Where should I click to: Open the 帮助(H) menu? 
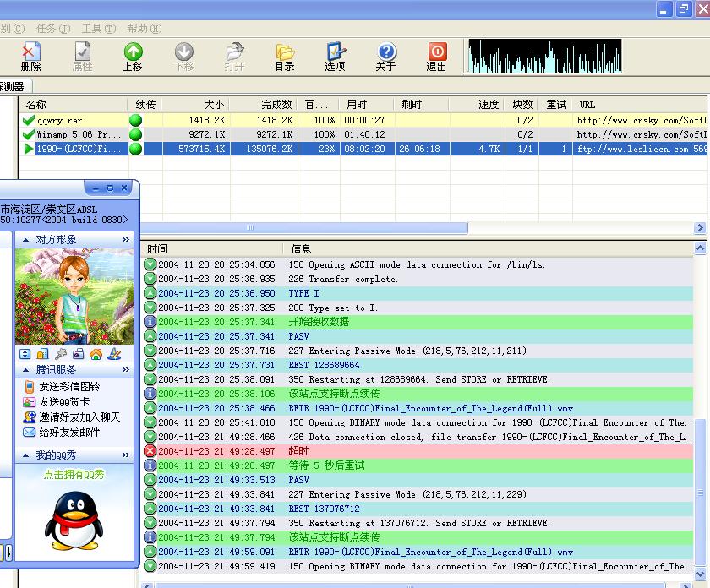click(144, 29)
